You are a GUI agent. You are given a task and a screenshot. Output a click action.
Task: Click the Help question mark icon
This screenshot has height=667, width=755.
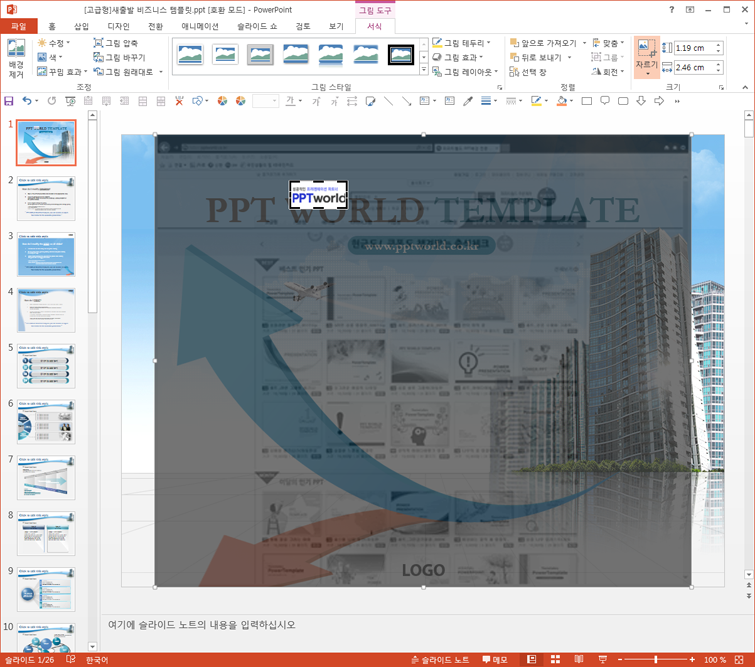click(672, 10)
